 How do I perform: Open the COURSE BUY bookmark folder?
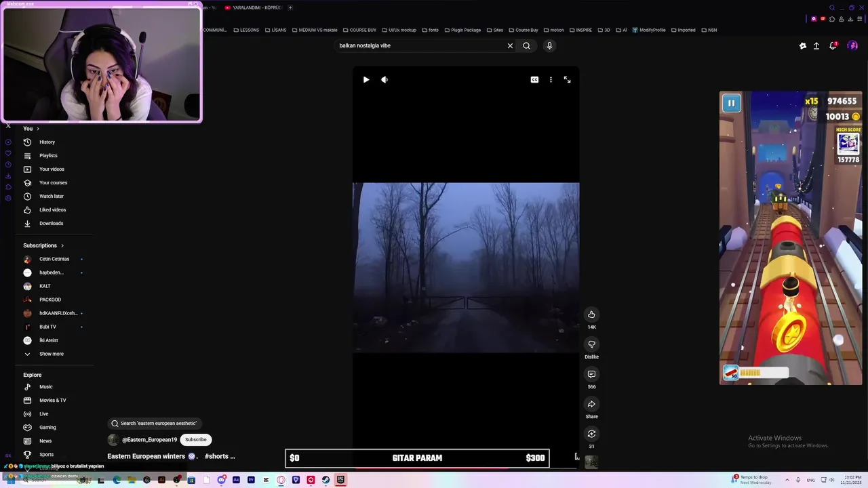[359, 30]
